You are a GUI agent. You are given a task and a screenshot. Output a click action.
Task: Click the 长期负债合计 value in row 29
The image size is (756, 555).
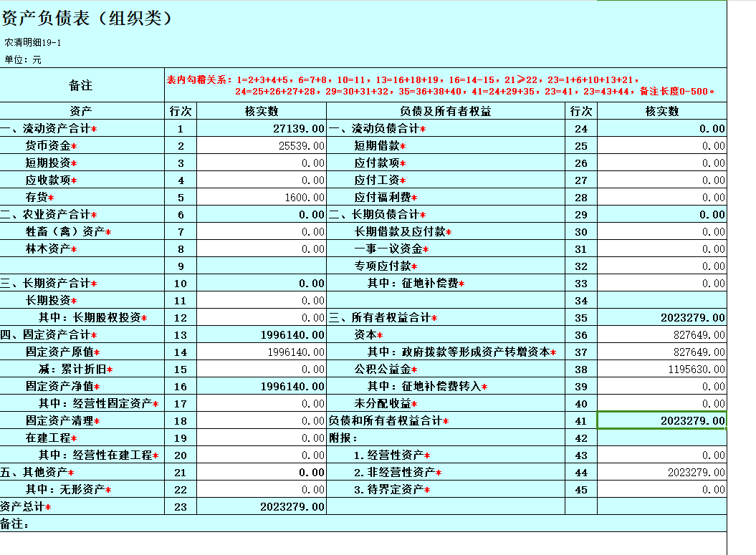[x=662, y=214]
